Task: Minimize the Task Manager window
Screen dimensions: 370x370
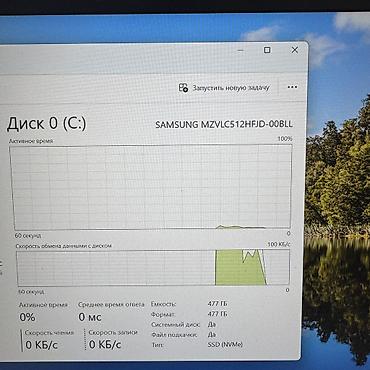Action: point(241,51)
